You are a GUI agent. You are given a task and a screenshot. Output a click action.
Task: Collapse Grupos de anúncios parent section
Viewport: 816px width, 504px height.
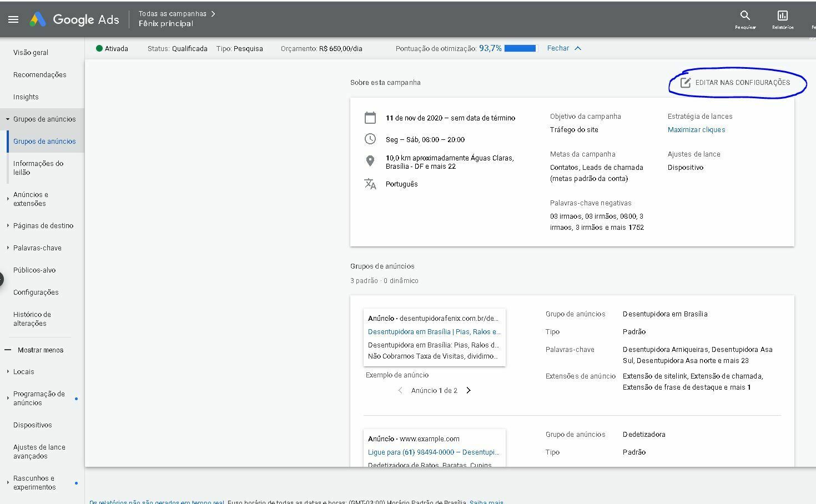coord(8,119)
